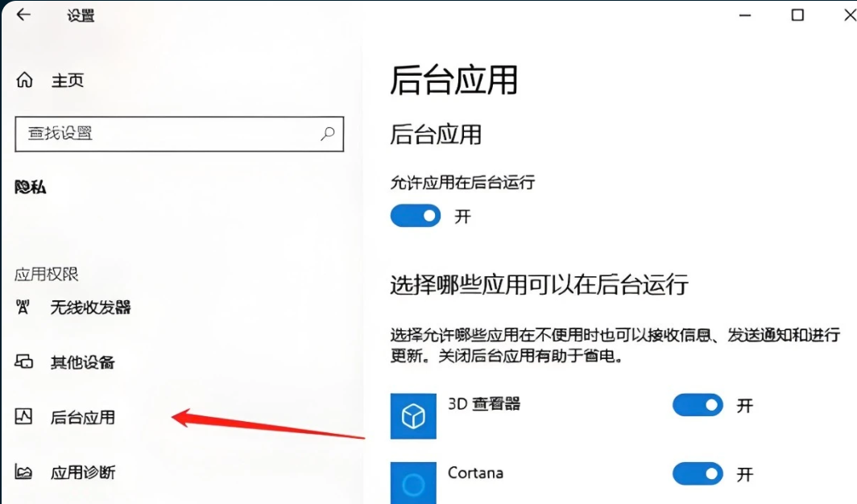Go back using the arrow icon
Screen dimensions: 857x504
click(x=23, y=14)
